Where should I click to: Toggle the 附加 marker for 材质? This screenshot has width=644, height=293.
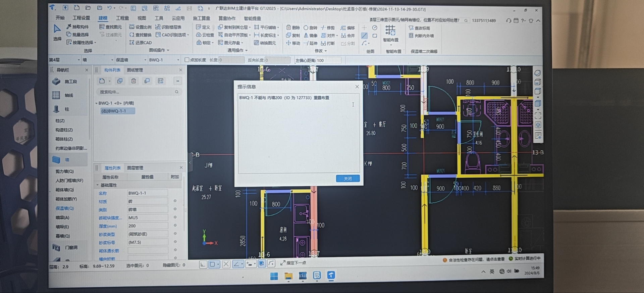(x=175, y=201)
